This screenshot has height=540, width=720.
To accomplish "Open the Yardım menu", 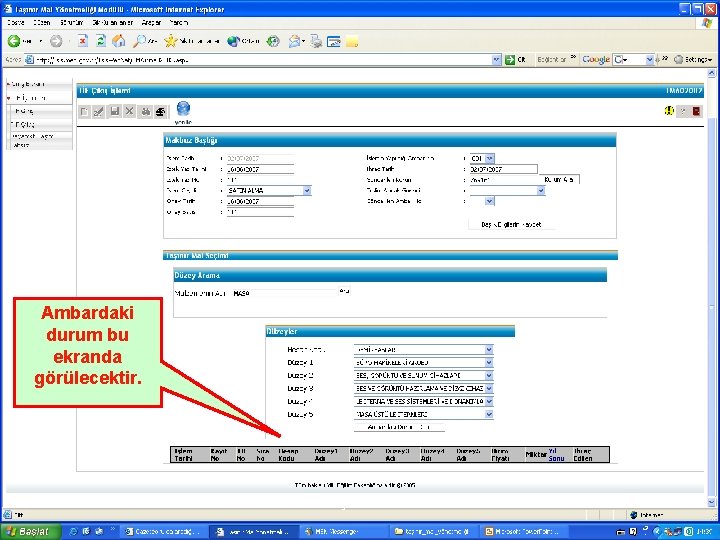I will click(x=179, y=22).
